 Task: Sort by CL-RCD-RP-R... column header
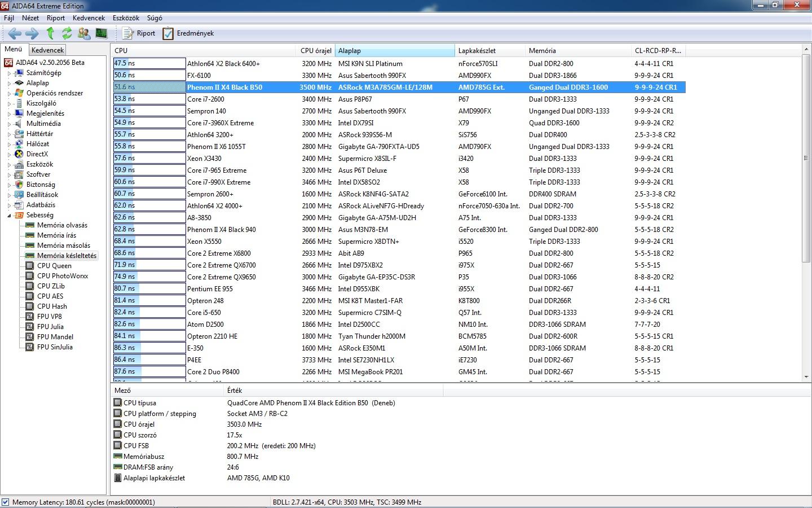[658, 51]
